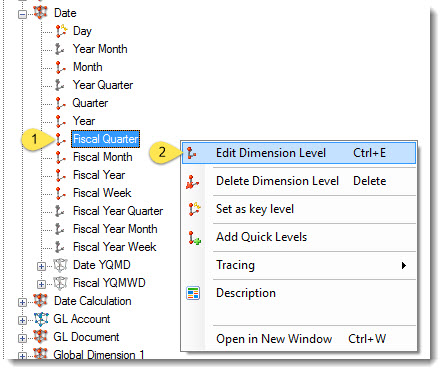This screenshot has width=445, height=374.
Task: Click the Day key level icon
Action: [x=61, y=31]
